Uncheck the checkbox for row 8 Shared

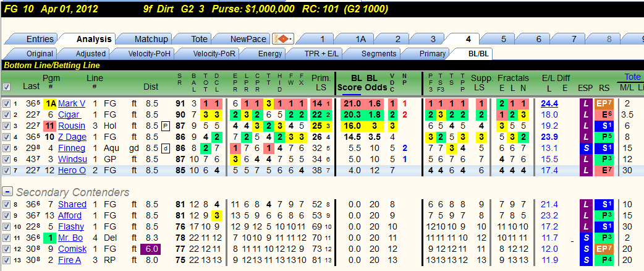(x=6, y=205)
